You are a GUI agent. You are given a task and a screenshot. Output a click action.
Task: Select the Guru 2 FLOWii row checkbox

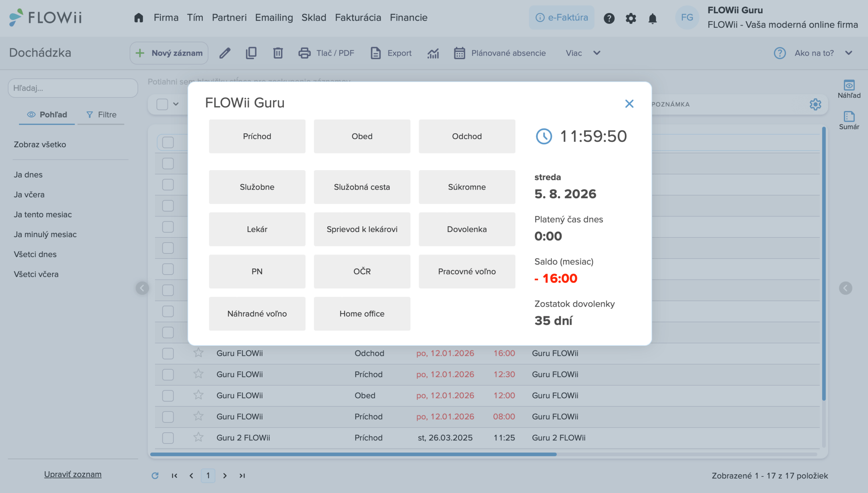coord(168,438)
